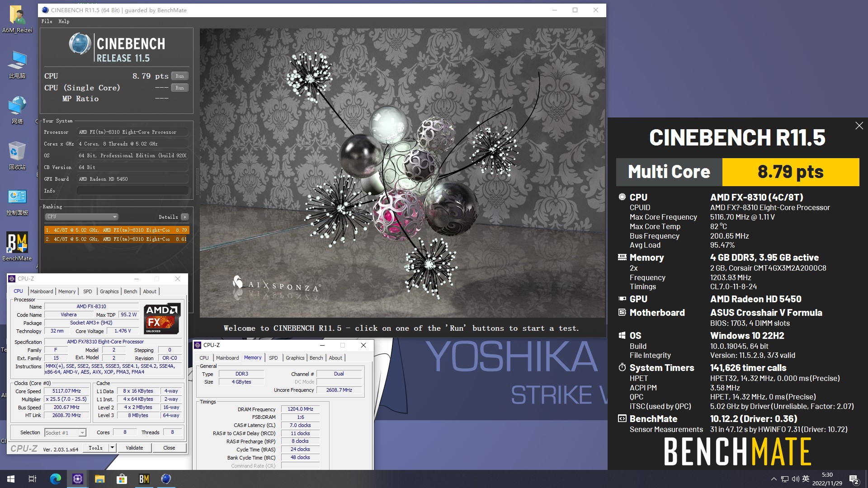Open the Control Panel desktop icon
The image size is (868, 488).
point(17,202)
